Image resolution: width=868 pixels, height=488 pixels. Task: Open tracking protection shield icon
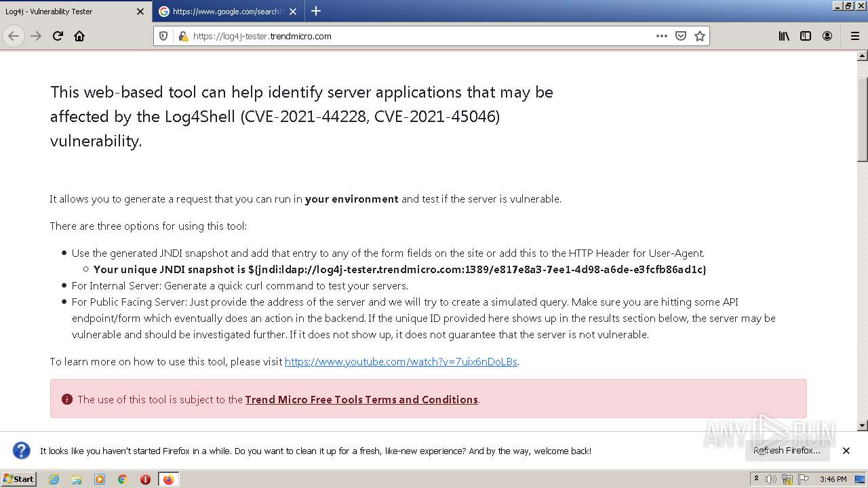[163, 36]
